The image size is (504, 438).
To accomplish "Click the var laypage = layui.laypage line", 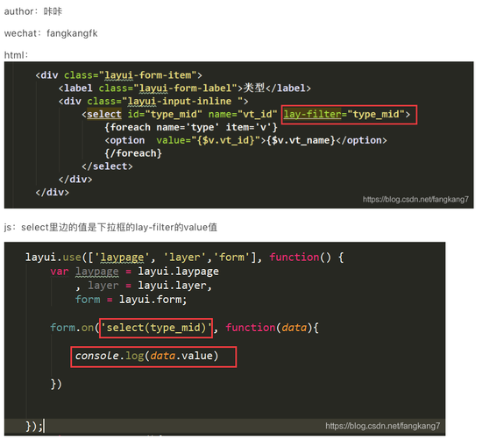I will pos(134,272).
